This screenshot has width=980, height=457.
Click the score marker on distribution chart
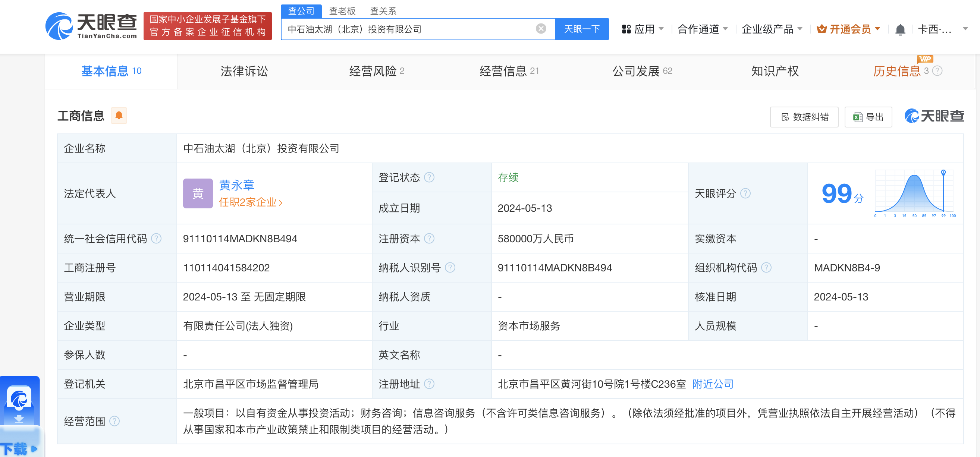pos(943,173)
